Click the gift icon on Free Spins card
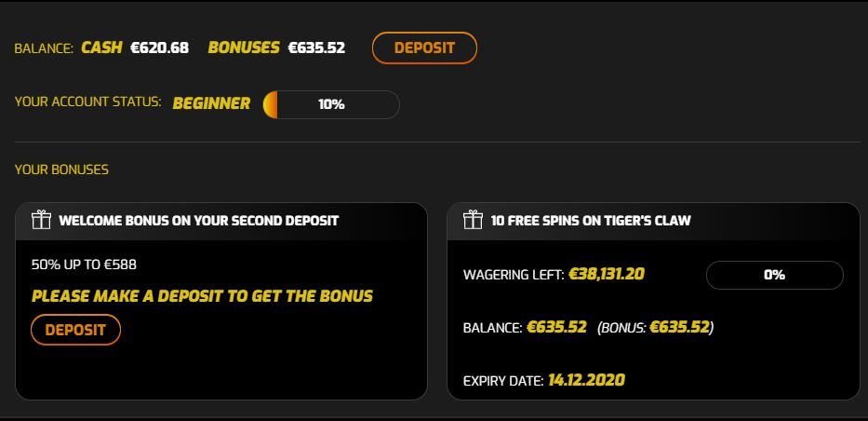Viewport: 868px width, 421px height. (x=473, y=220)
